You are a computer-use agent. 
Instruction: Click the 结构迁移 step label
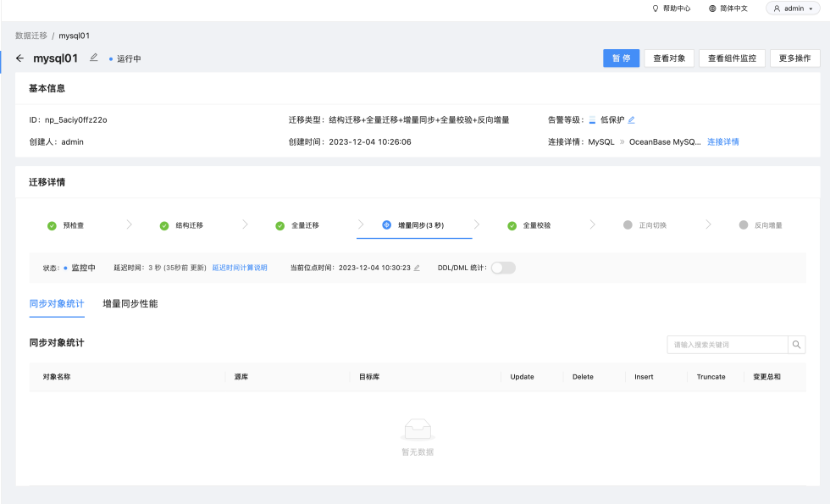tap(190, 225)
